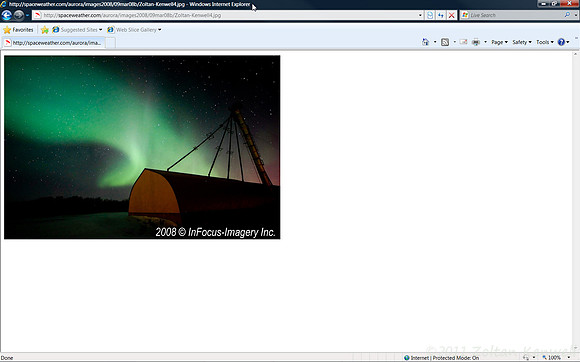Viewport: 580px width, 362px height.
Task: Add page to Favorites Bar star icon
Action: point(45,30)
